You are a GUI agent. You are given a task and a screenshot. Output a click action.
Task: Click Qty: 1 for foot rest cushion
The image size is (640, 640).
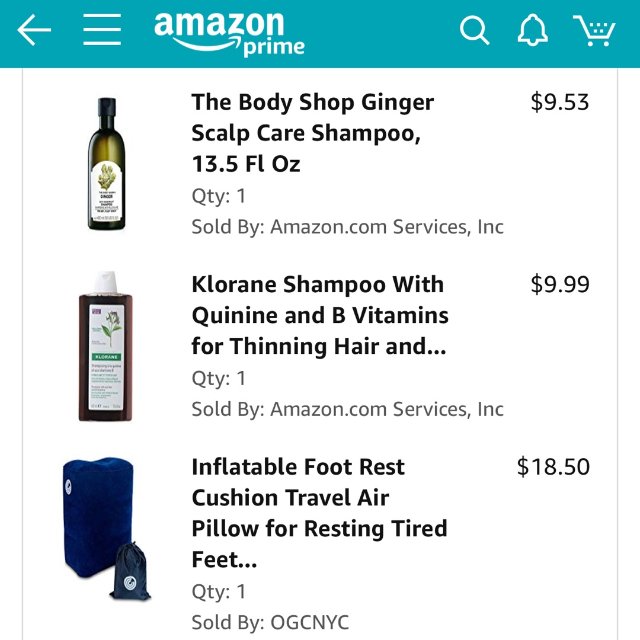218,591
